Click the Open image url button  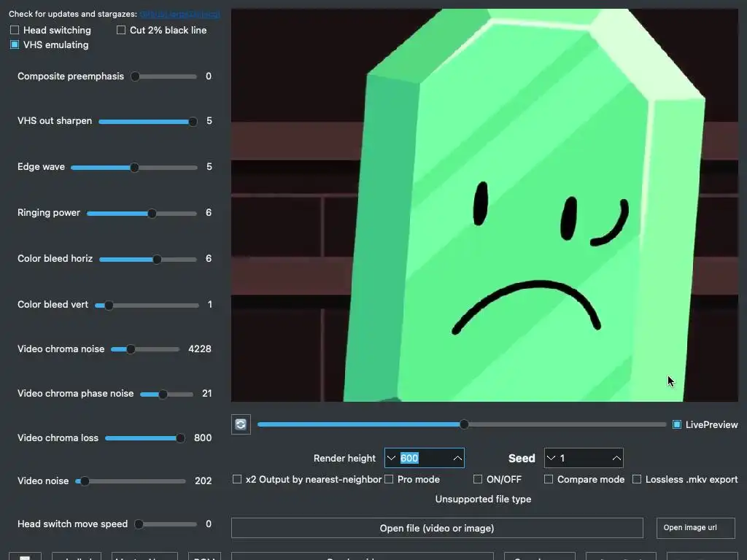click(695, 528)
